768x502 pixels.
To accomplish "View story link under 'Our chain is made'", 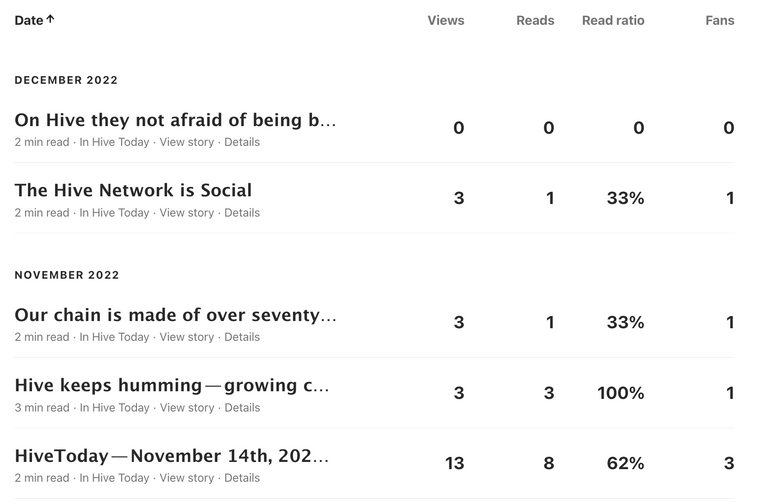I will pyautogui.click(x=187, y=337).
